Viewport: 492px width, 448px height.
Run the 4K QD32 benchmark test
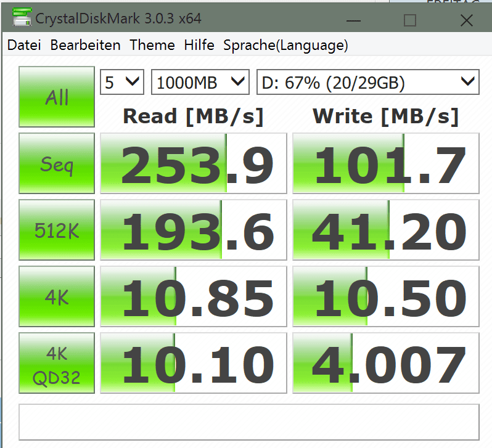coord(57,363)
